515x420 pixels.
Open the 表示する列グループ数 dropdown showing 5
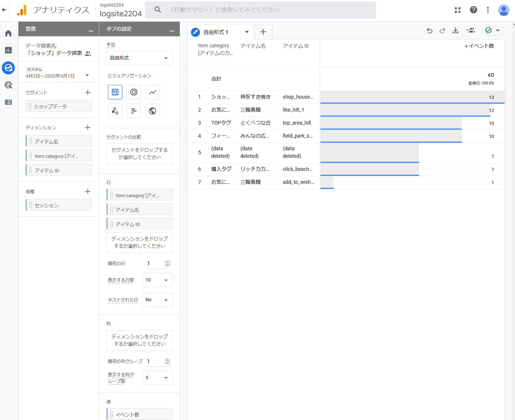coord(157,378)
